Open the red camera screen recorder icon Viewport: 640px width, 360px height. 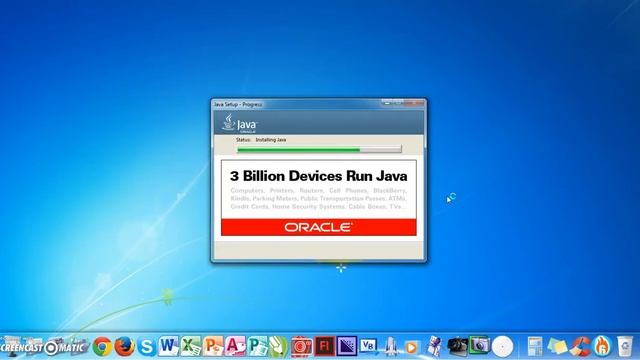coord(302,347)
